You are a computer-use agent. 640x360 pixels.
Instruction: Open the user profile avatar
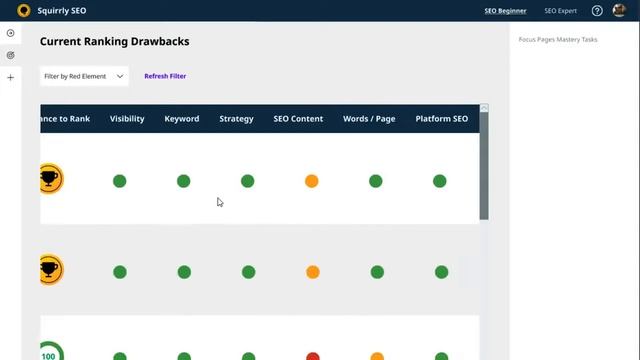click(619, 10)
